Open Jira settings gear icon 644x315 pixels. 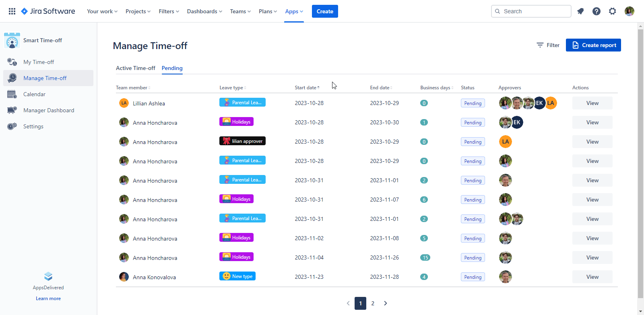click(612, 11)
